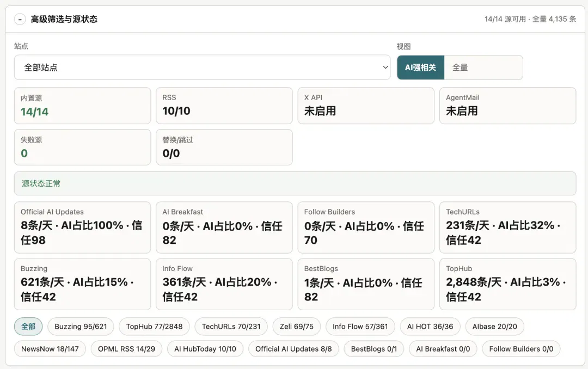588x369 pixels.
Task: Filter by Zeli 69/75 chip
Action: click(296, 326)
